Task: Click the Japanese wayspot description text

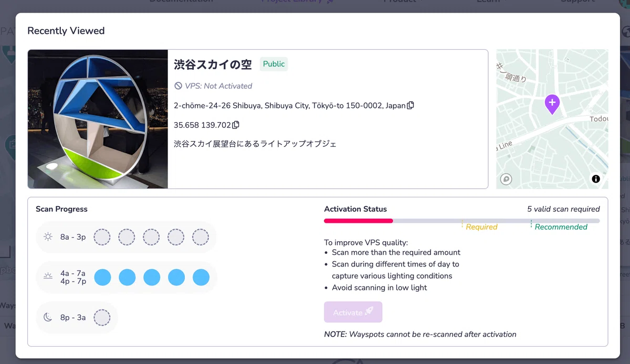Action: pyautogui.click(x=255, y=144)
